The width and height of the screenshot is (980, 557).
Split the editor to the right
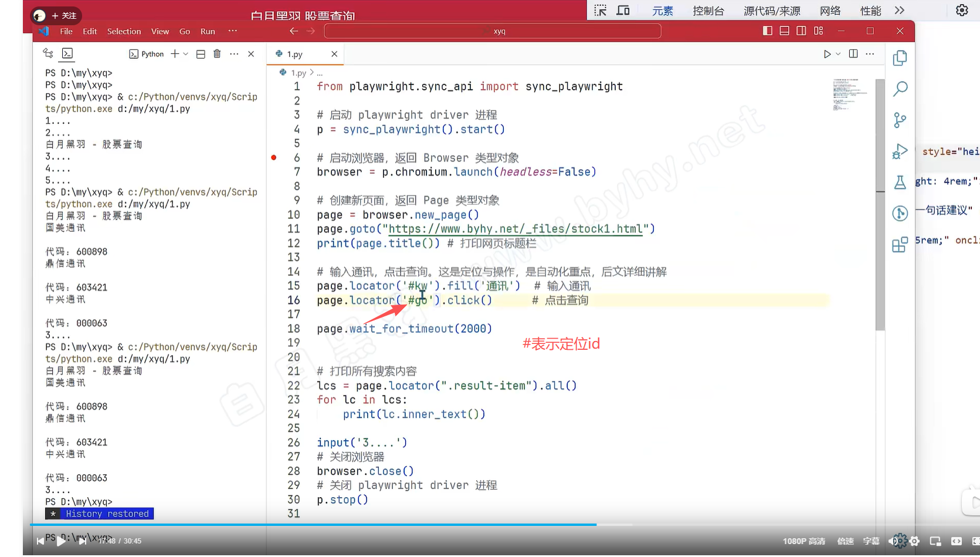click(x=853, y=54)
